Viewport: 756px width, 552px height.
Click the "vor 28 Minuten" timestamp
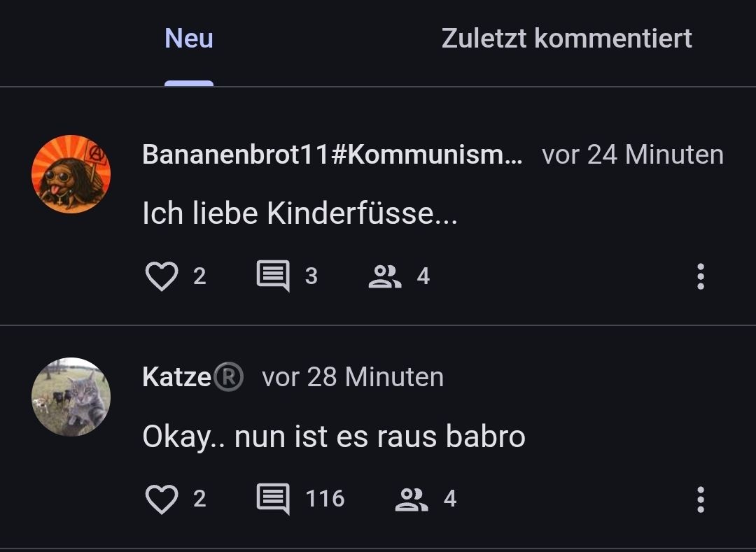tap(353, 378)
